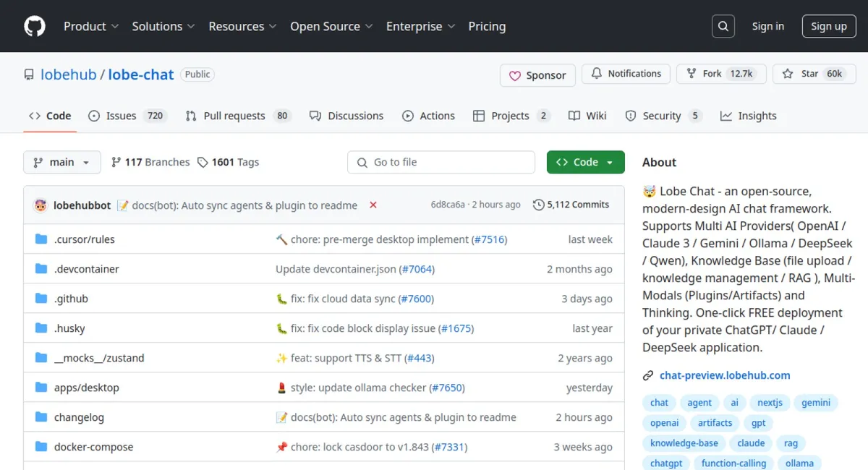Open the Pricing page
868x470 pixels.
coord(487,26)
